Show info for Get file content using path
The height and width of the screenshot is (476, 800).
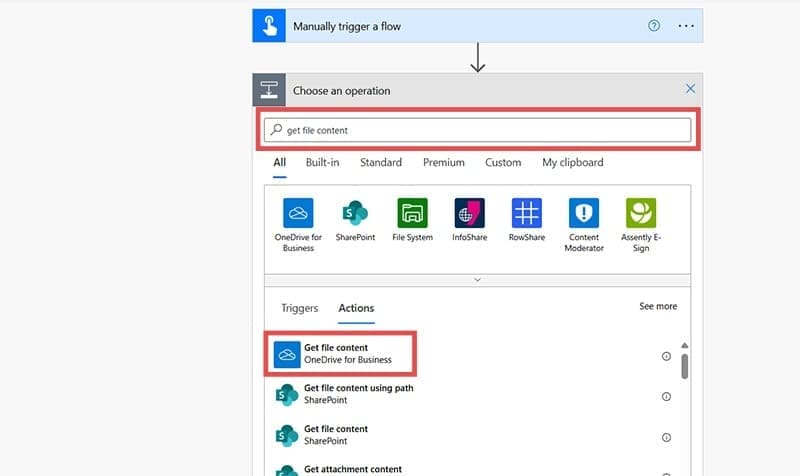click(666, 396)
